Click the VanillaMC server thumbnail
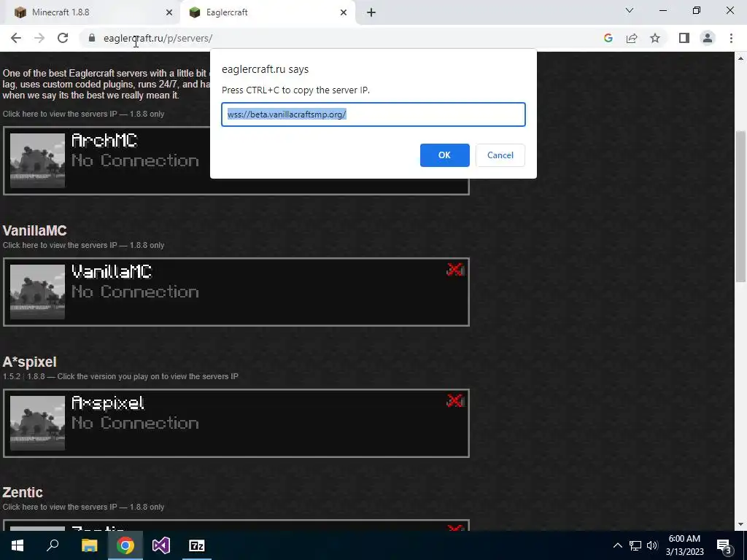 (38, 292)
